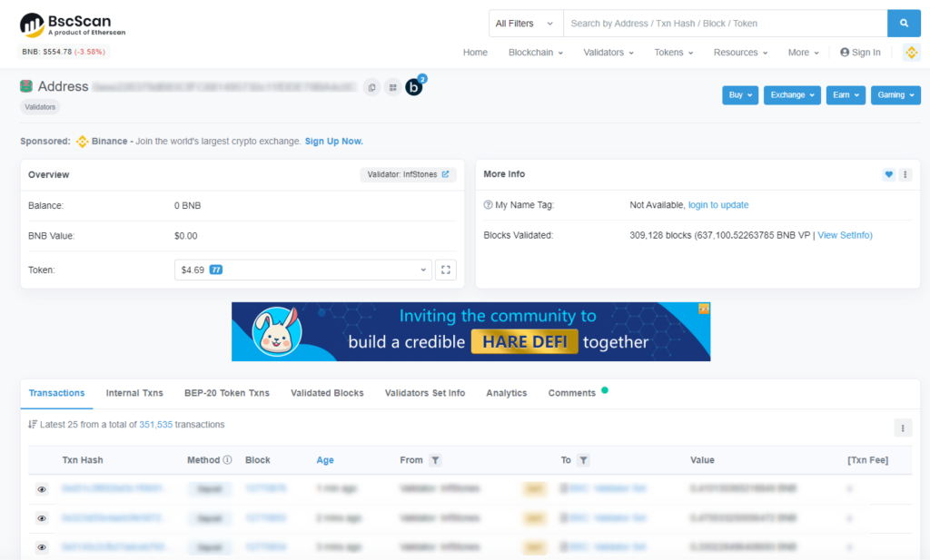Click the BNB price $554.78 badge
Screen dimensions: 930x560
[64, 52]
